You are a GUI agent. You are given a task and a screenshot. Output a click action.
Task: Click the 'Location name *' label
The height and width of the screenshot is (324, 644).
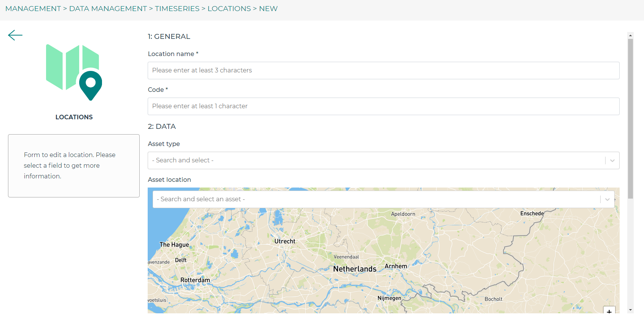point(173,54)
